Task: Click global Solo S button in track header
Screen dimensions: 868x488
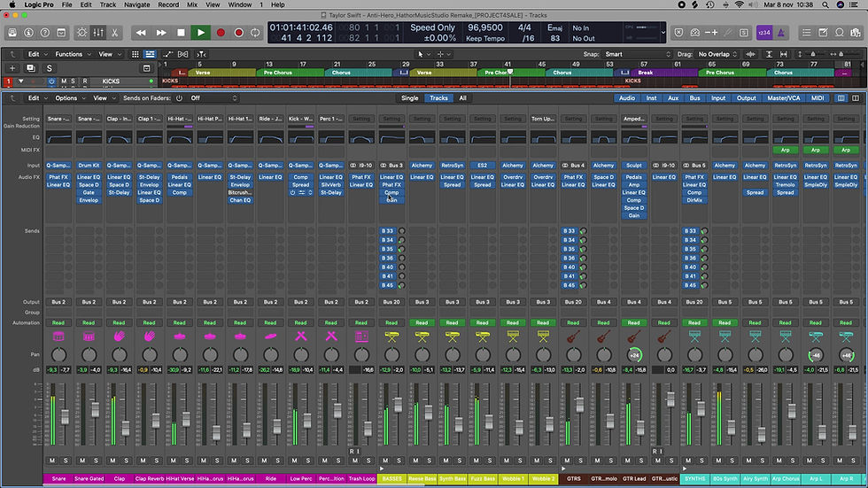Action: click(50, 68)
